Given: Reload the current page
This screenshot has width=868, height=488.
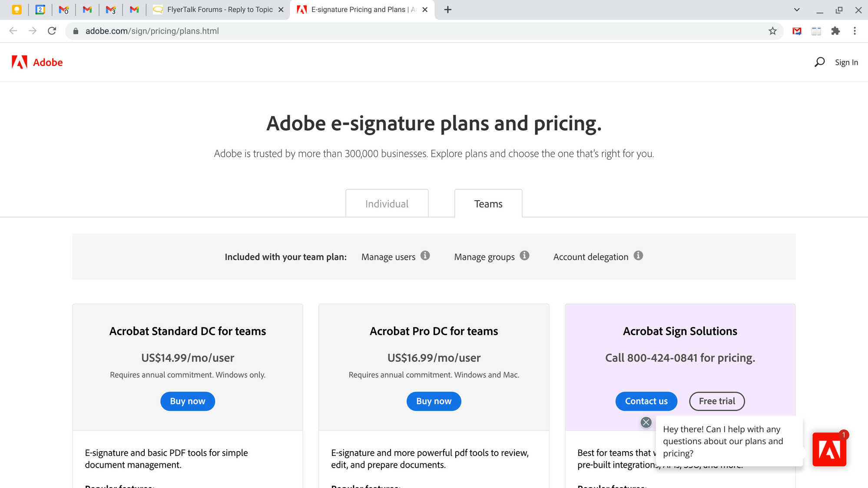Looking at the screenshot, I should coord(52,31).
